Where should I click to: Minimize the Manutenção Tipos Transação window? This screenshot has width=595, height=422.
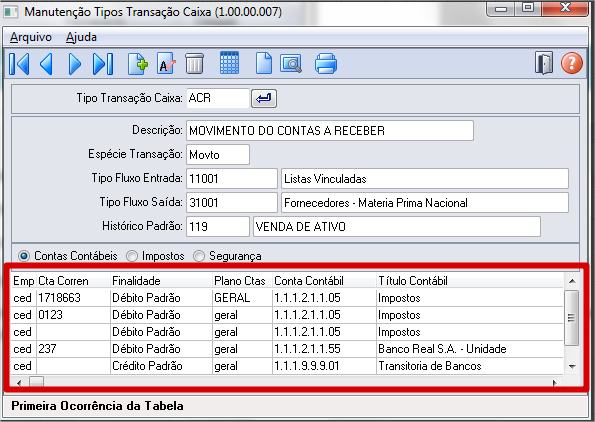tap(501, 9)
